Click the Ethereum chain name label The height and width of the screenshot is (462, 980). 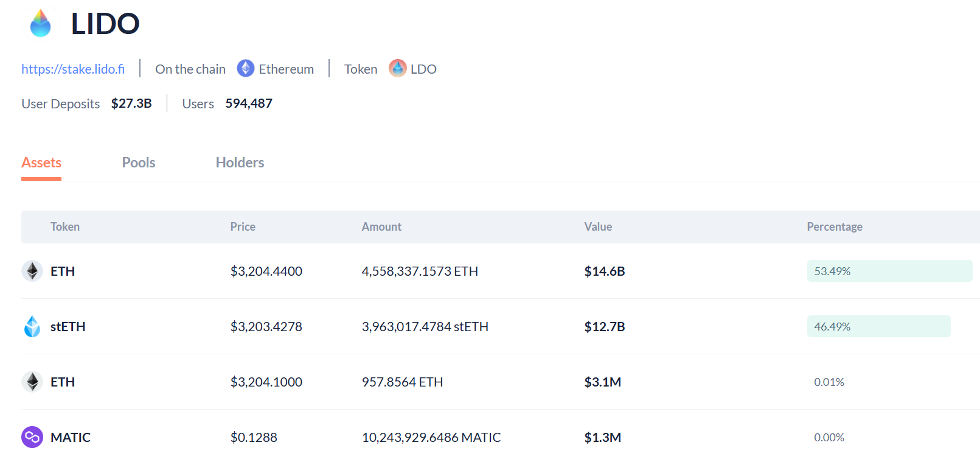[x=286, y=69]
